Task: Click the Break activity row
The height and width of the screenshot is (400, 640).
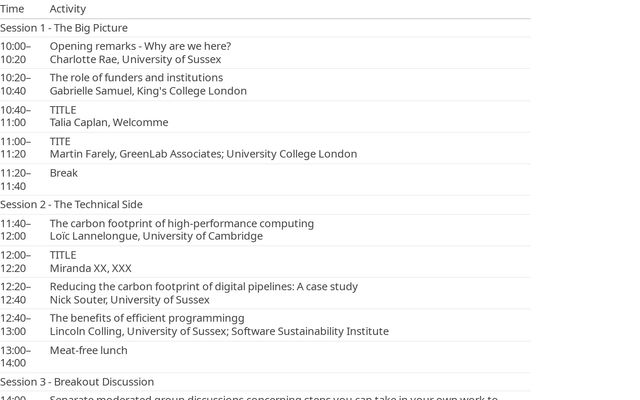Action: (64, 173)
